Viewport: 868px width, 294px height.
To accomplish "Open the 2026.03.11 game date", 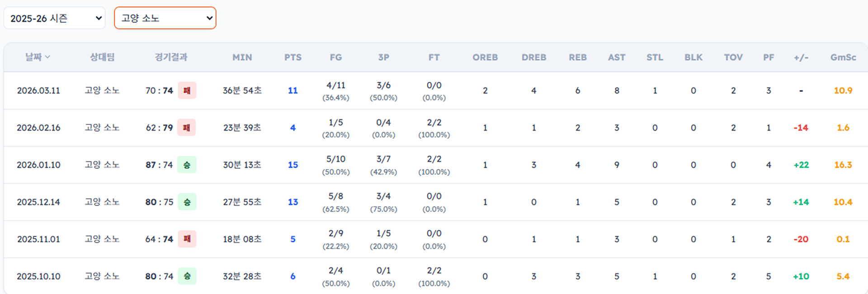I will pyautogui.click(x=38, y=90).
